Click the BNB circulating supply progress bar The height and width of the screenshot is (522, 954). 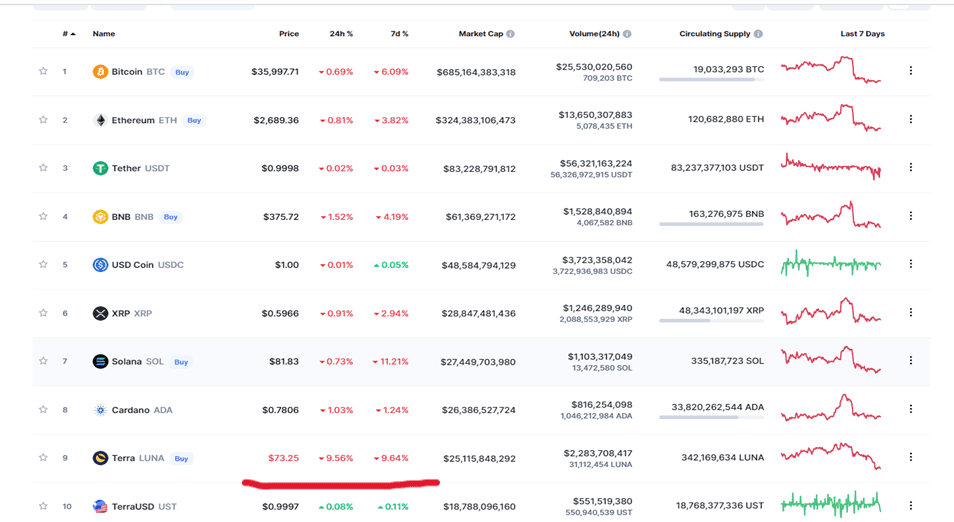point(711,224)
